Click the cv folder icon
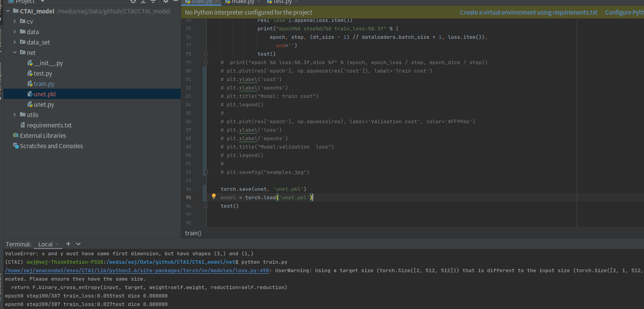The image size is (644, 309). 23,21
